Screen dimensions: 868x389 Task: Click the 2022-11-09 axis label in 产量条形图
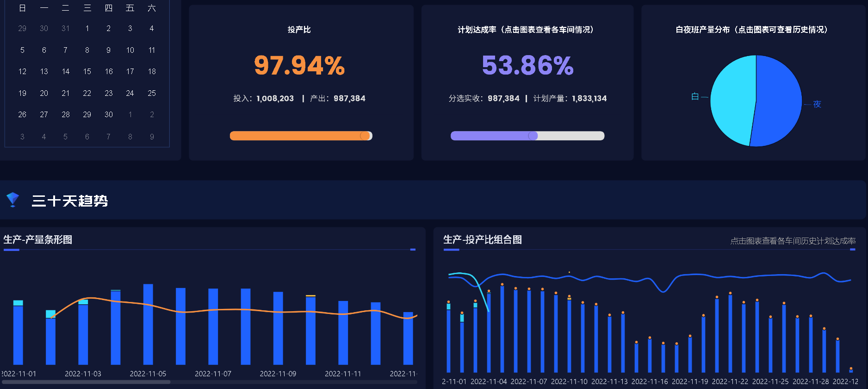(278, 374)
